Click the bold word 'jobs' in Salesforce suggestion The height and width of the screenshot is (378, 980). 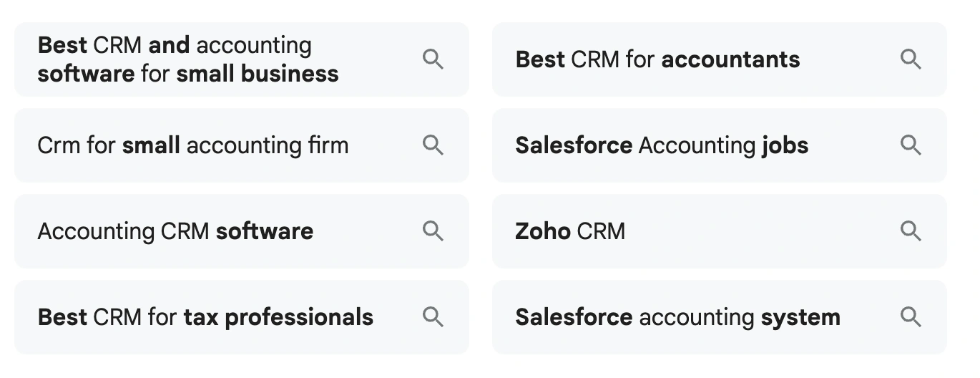785,145
